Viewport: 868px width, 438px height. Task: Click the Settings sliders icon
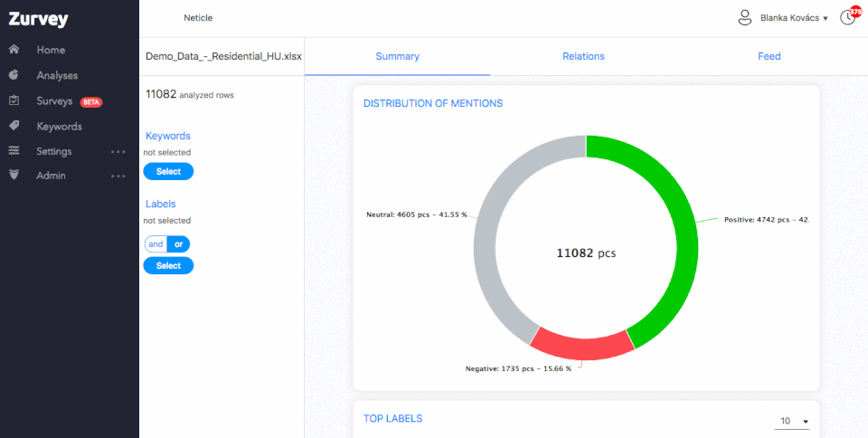click(14, 150)
